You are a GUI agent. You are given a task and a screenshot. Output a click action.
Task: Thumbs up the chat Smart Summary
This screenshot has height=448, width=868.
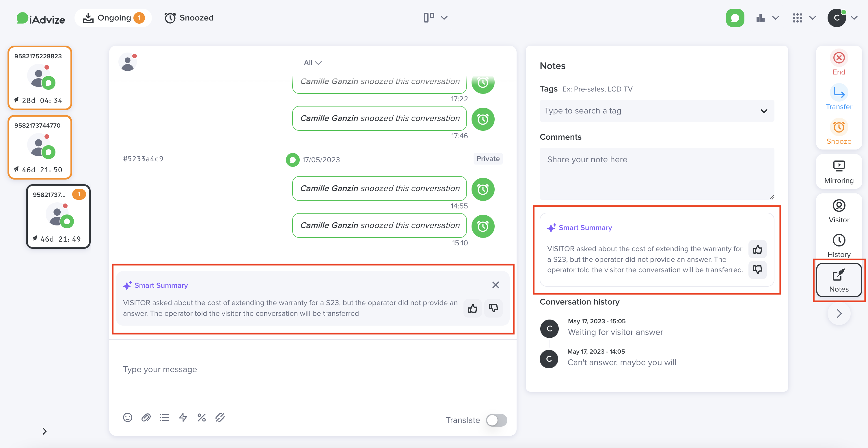(472, 308)
